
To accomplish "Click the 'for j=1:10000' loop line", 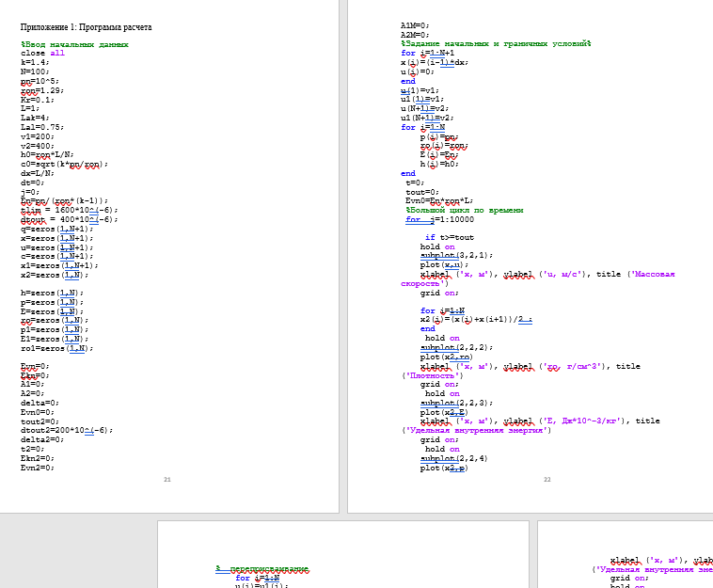I will pos(439,219).
